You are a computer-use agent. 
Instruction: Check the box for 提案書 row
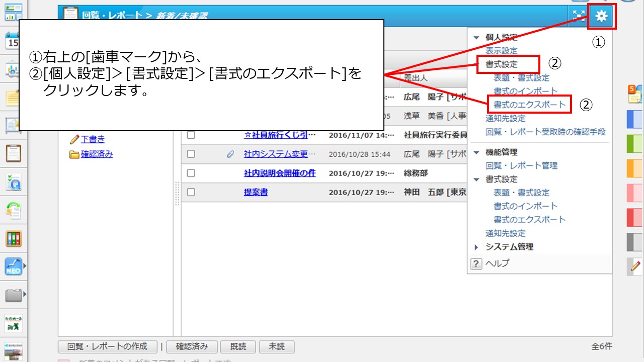tap(191, 192)
